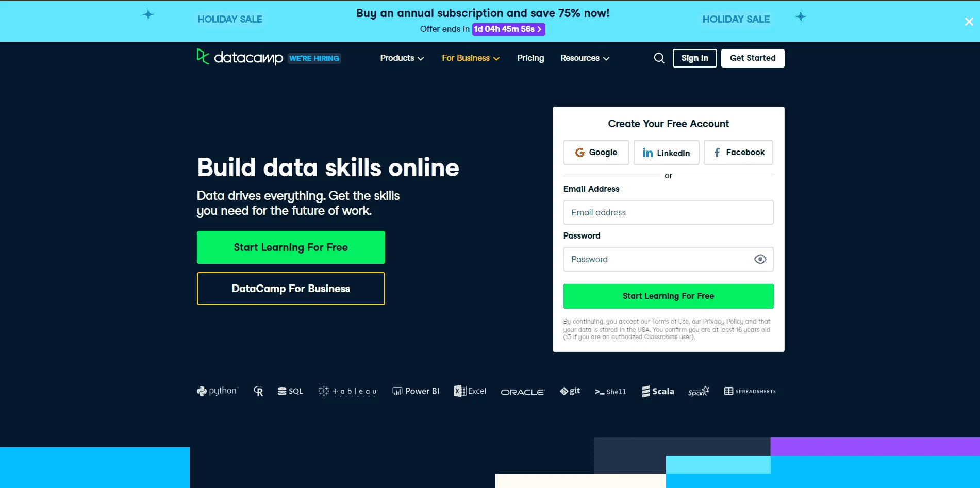980x488 pixels.
Task: Open the Shell logo
Action: [x=610, y=392]
